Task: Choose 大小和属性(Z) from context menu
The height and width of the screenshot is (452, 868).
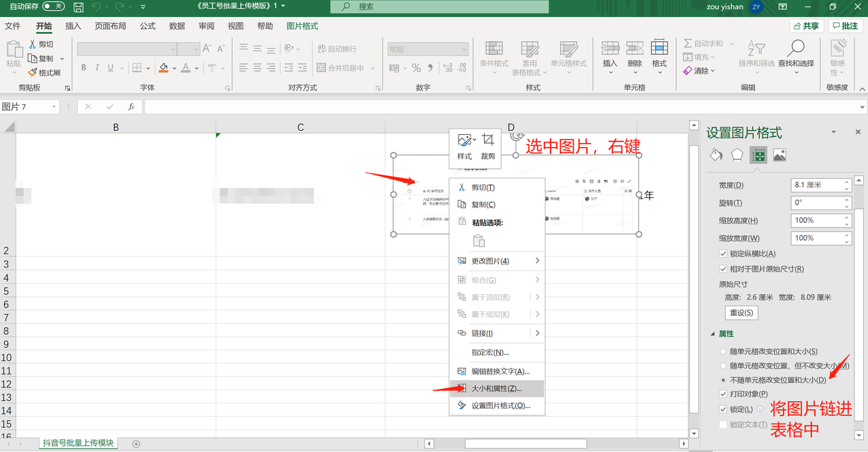Action: tap(497, 388)
